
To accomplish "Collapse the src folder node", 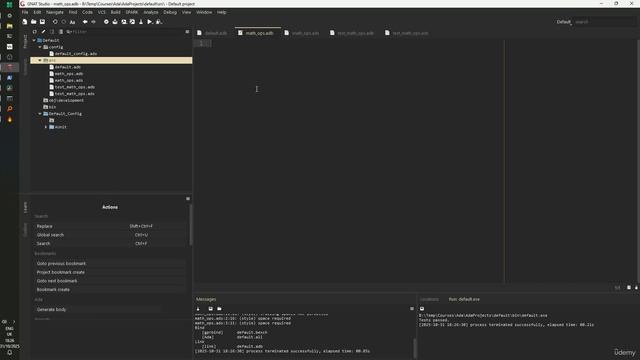I will click(x=40, y=60).
